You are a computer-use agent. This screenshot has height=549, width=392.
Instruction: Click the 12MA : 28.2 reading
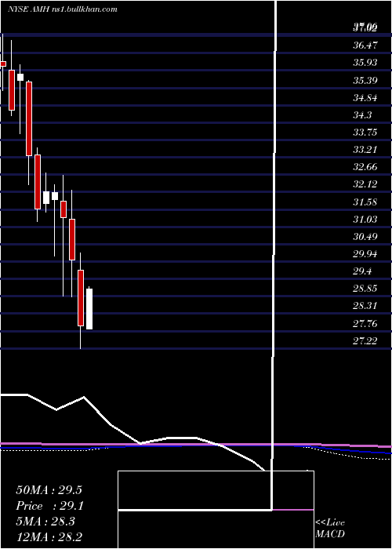(x=49, y=537)
